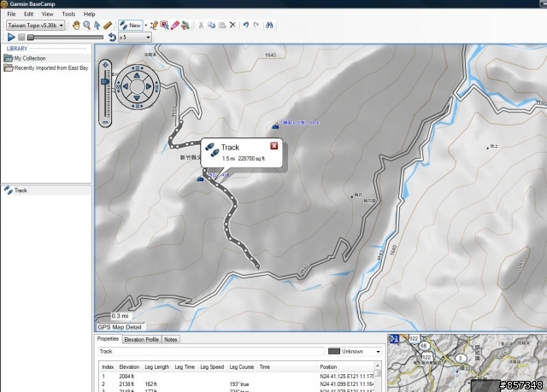Image resolution: width=547 pixels, height=392 pixels.
Task: Click the Leg Length column header
Action: (x=156, y=367)
